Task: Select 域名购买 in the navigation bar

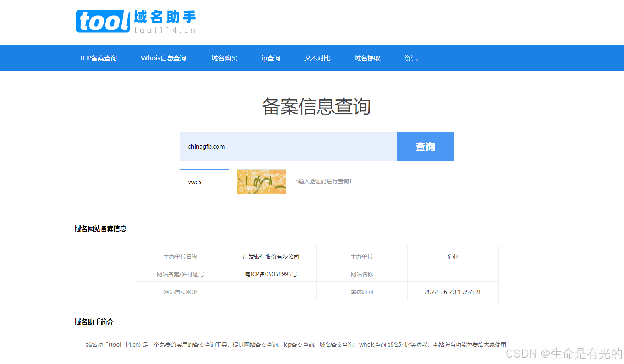Action: [225, 58]
